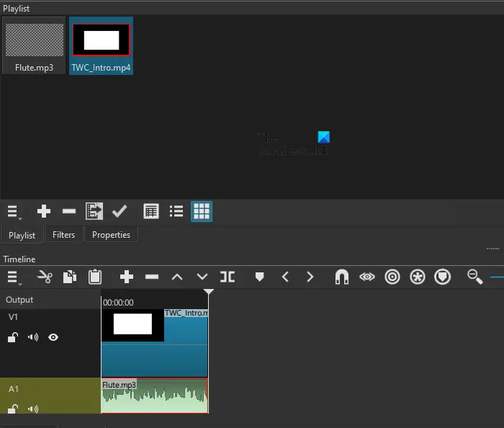Screen dimensions: 504x428
Task: Open the Playlist hamburger menu
Action: point(14,212)
